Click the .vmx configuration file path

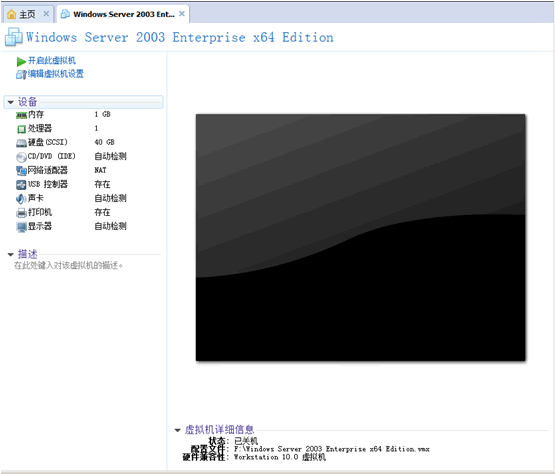point(332,449)
